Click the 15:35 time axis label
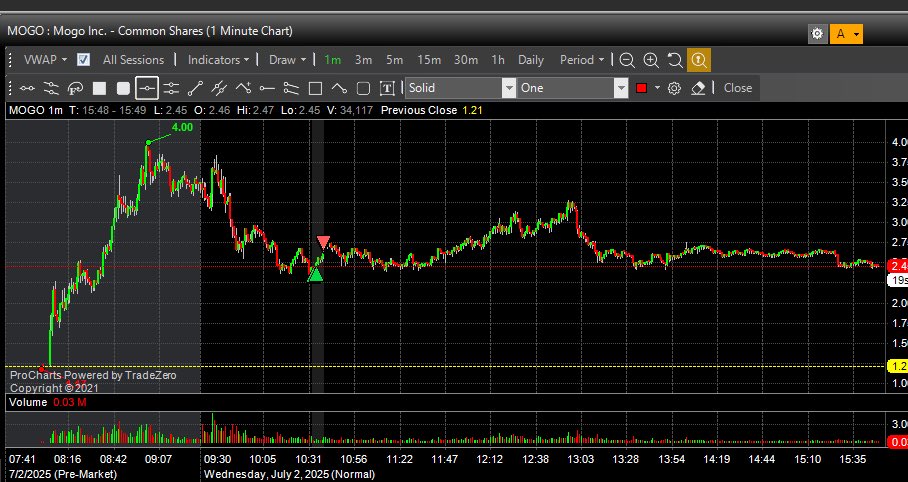The image size is (908, 482). coord(852,459)
